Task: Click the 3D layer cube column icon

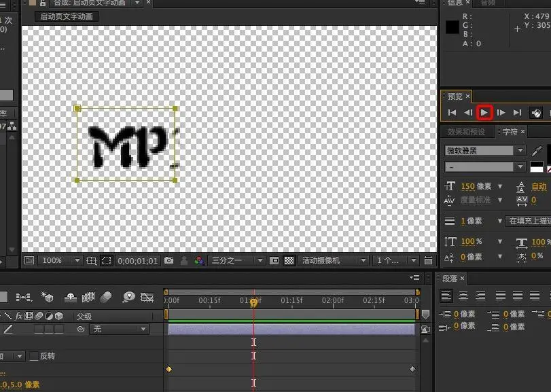Action: coord(58,316)
